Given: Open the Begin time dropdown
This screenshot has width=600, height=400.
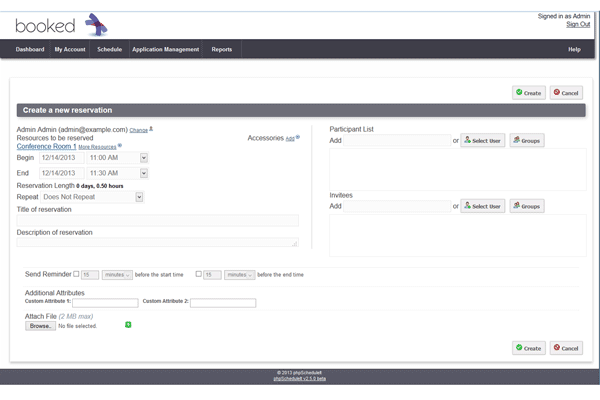Looking at the screenshot, I should 144,157.
